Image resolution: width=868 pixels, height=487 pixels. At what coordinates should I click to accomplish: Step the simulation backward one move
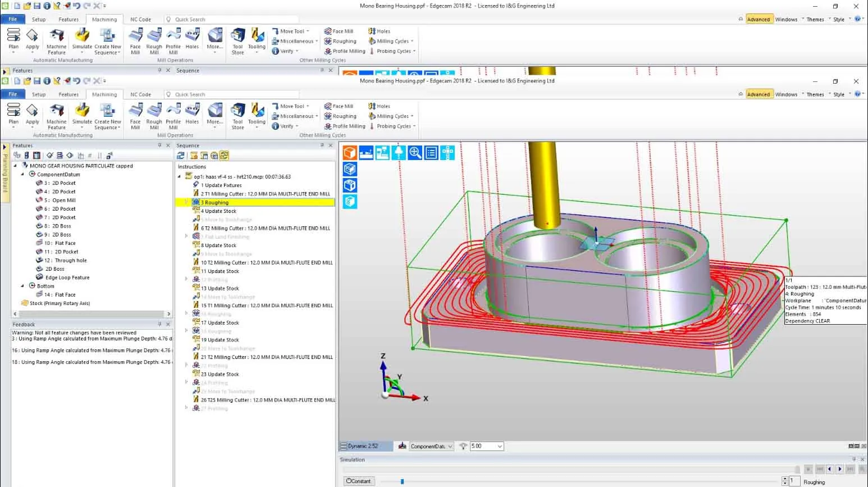coord(830,468)
